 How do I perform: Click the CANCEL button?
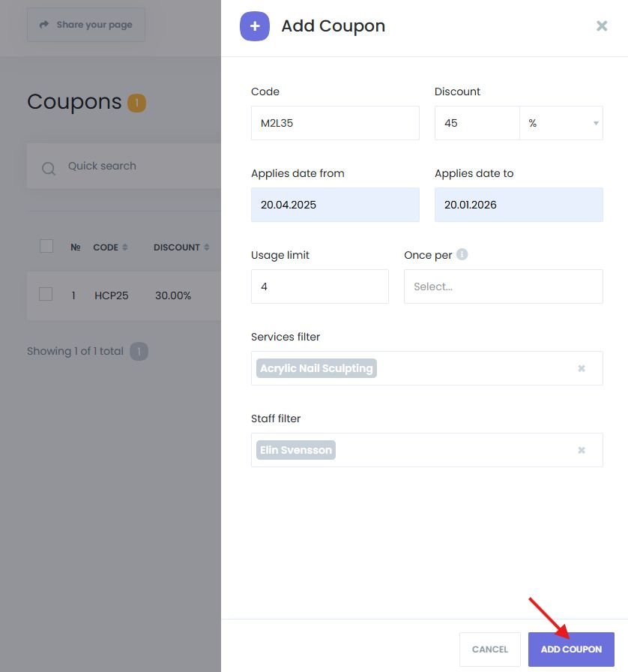(489, 649)
